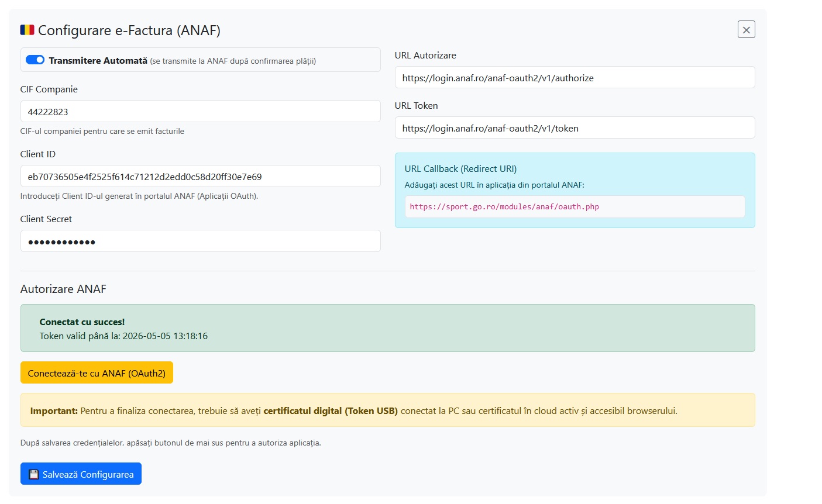Focus the Client Secret password field
The height and width of the screenshot is (504, 822).
[x=200, y=241]
